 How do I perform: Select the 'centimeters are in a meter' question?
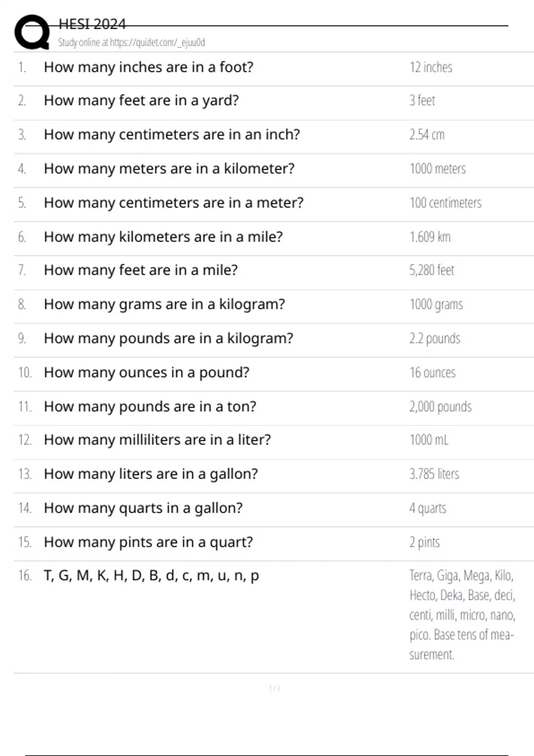click(174, 203)
